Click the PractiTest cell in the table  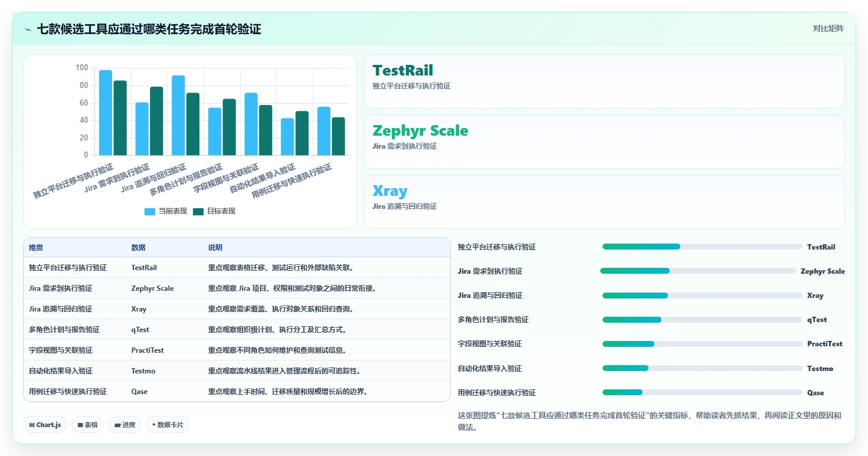pos(148,350)
